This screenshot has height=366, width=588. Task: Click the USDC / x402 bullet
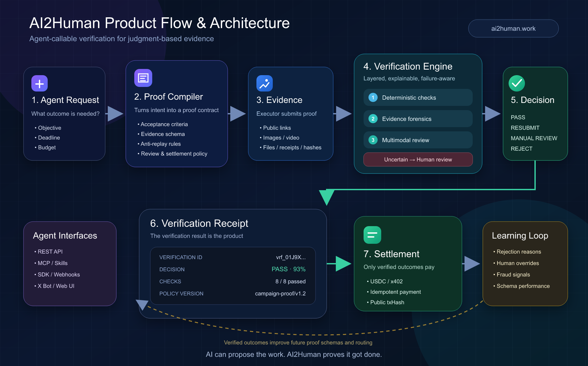[x=385, y=281]
